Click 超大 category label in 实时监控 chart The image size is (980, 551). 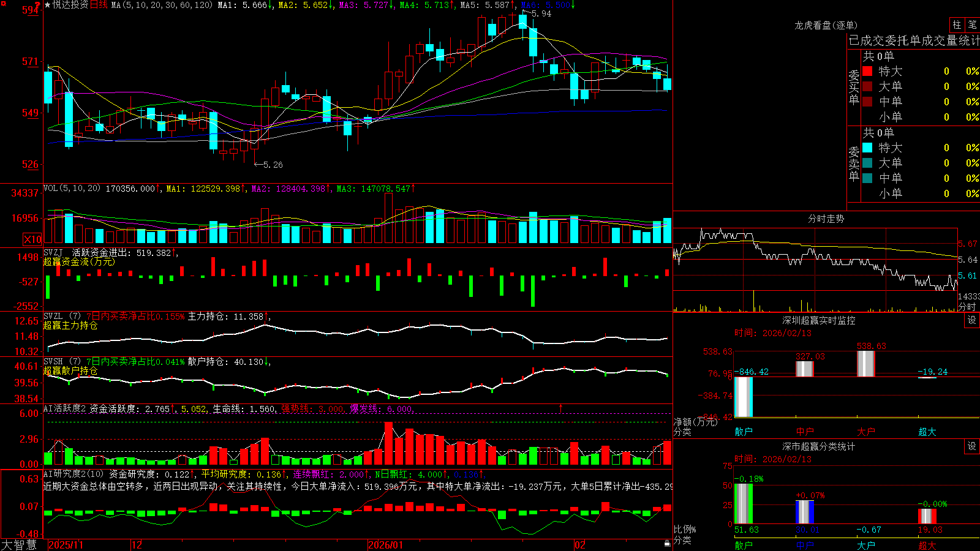[927, 432]
